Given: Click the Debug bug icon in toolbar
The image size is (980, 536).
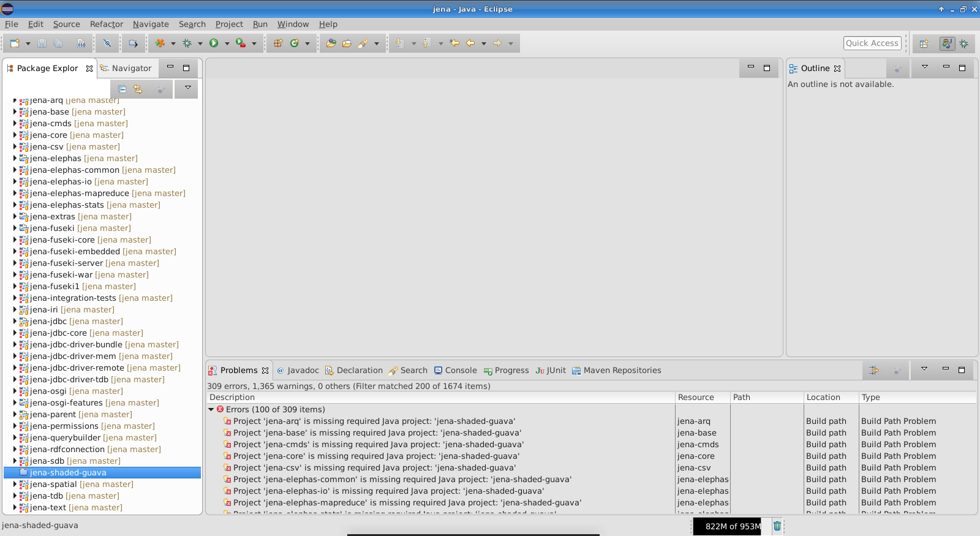Looking at the screenshot, I should coord(187,43).
